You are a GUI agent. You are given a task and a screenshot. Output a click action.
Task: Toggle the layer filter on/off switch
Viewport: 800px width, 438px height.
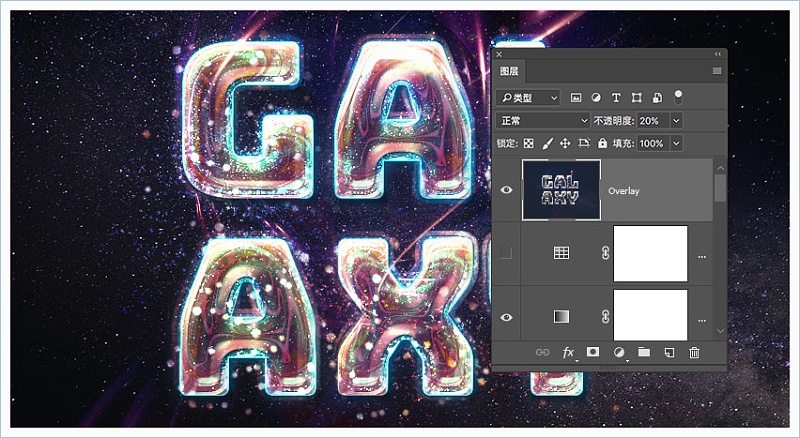coord(678,97)
